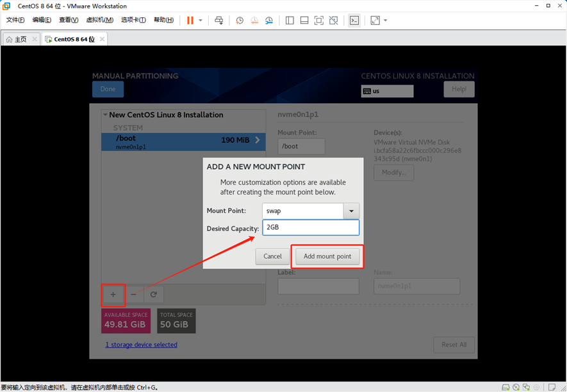Image resolution: width=567 pixels, height=392 pixels.
Task: Collapse New CentOS Linux 8 Installation tree
Action: [x=105, y=115]
